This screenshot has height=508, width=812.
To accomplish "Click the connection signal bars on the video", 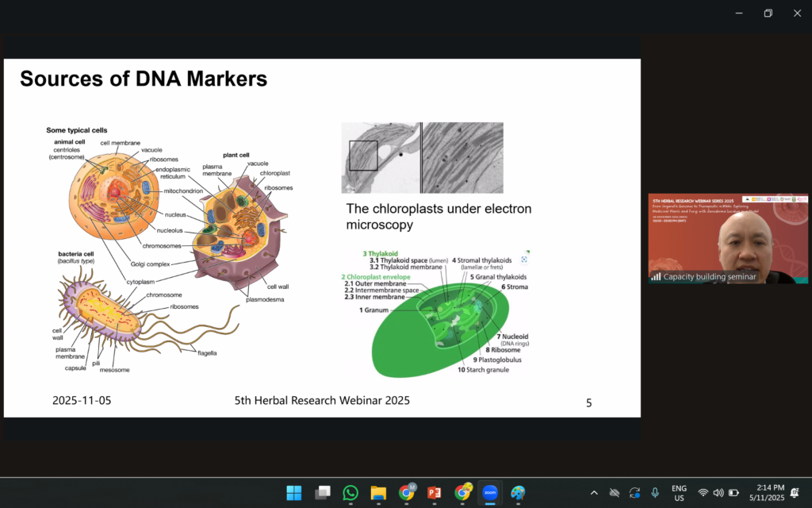I will (656, 276).
